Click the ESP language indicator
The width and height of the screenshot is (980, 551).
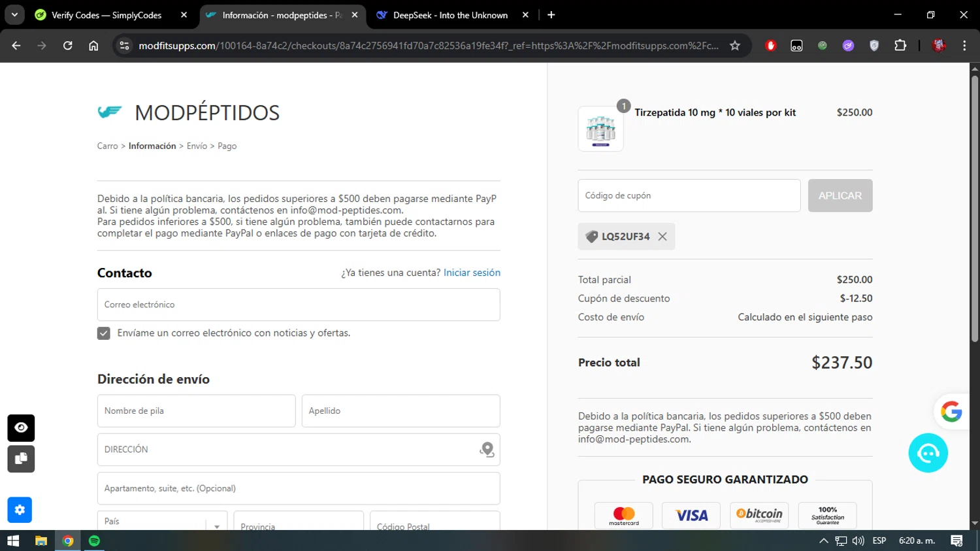click(879, 541)
